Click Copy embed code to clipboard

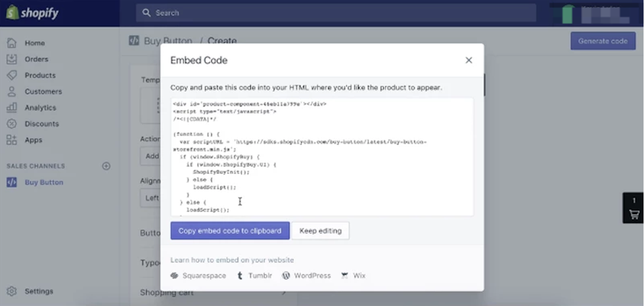[x=230, y=230]
